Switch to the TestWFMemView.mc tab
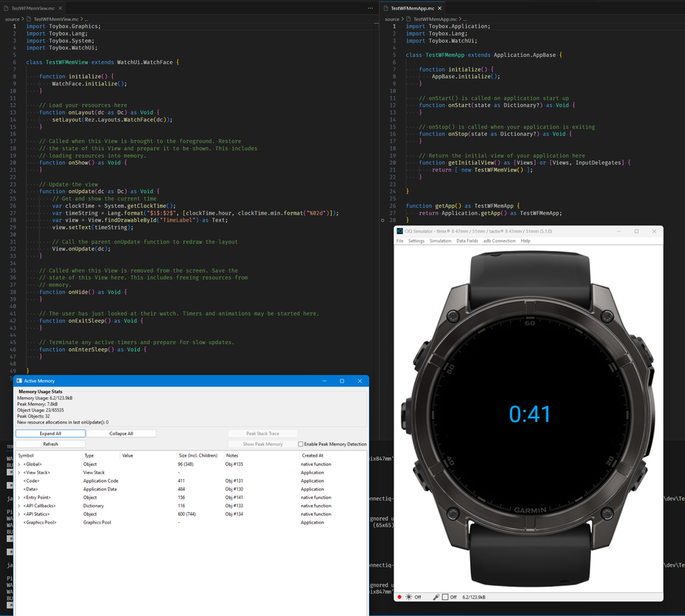 click(x=33, y=8)
